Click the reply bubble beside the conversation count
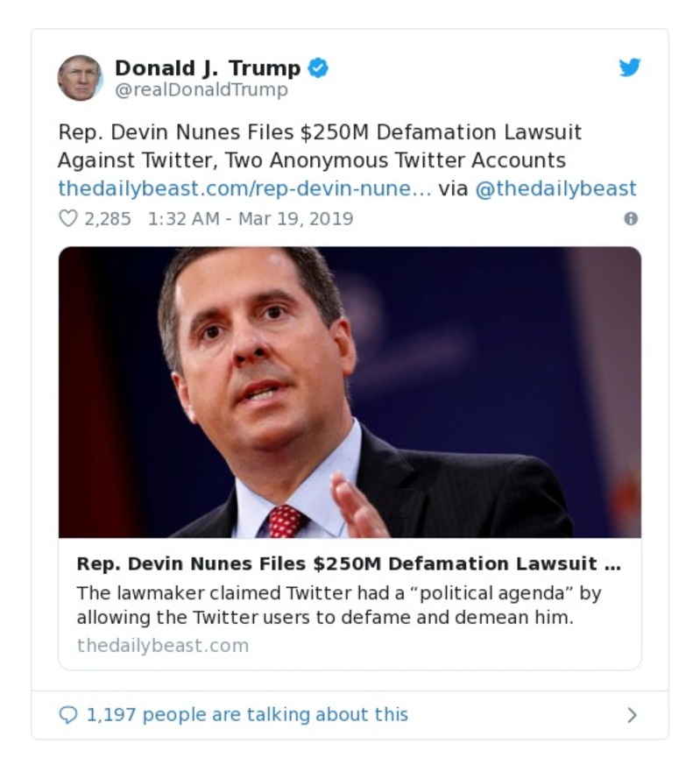 [x=68, y=715]
